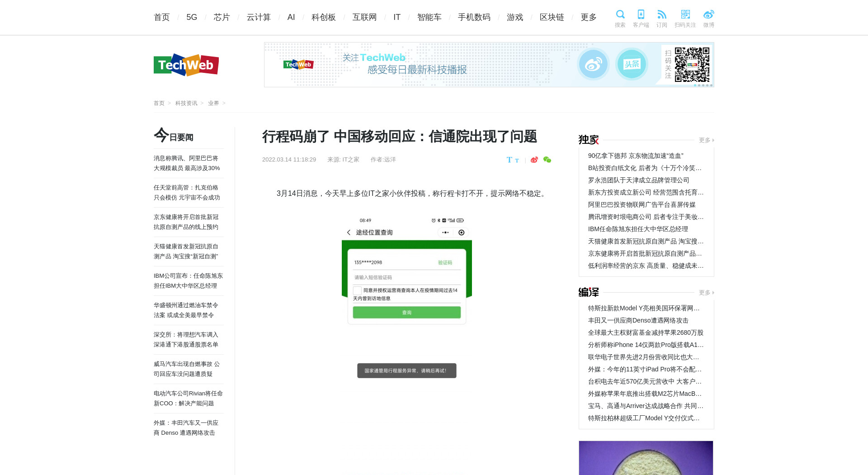868x475 pixels.
Task: Open 90亿拿下德邦 京东物流 article
Action: (636, 156)
